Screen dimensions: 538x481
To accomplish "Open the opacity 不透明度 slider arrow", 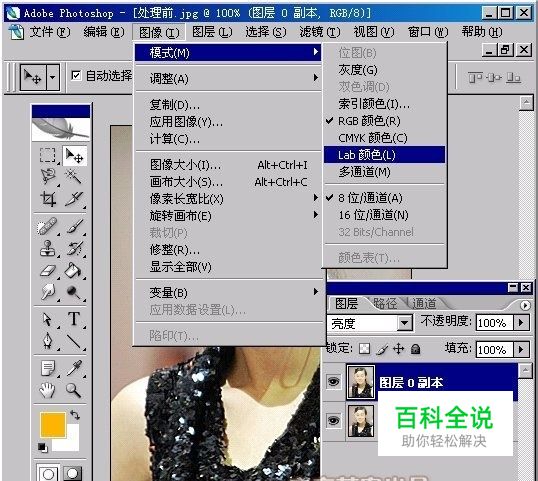I will tap(521, 322).
